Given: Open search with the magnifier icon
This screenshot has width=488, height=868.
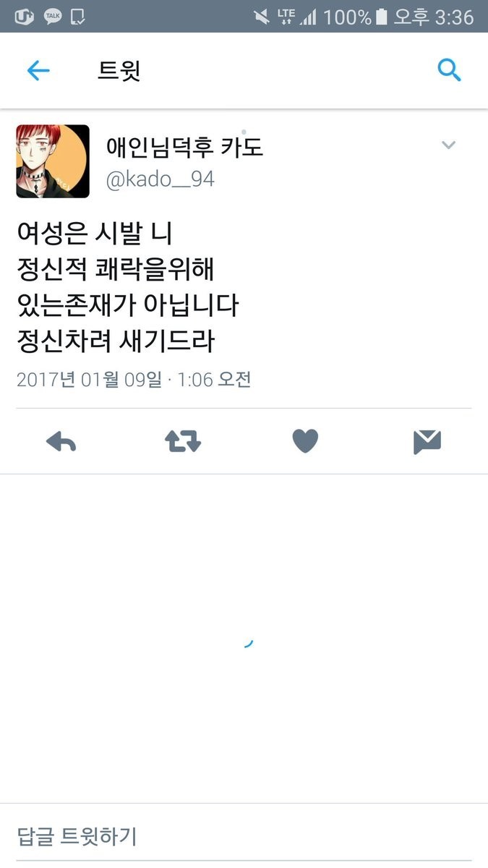Looking at the screenshot, I should pyautogui.click(x=449, y=70).
